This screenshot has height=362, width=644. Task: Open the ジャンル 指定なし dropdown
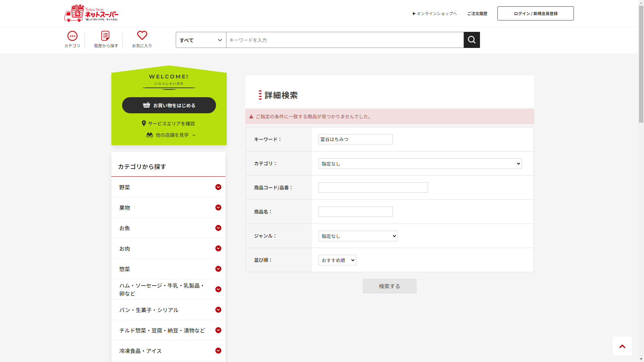[x=358, y=236]
